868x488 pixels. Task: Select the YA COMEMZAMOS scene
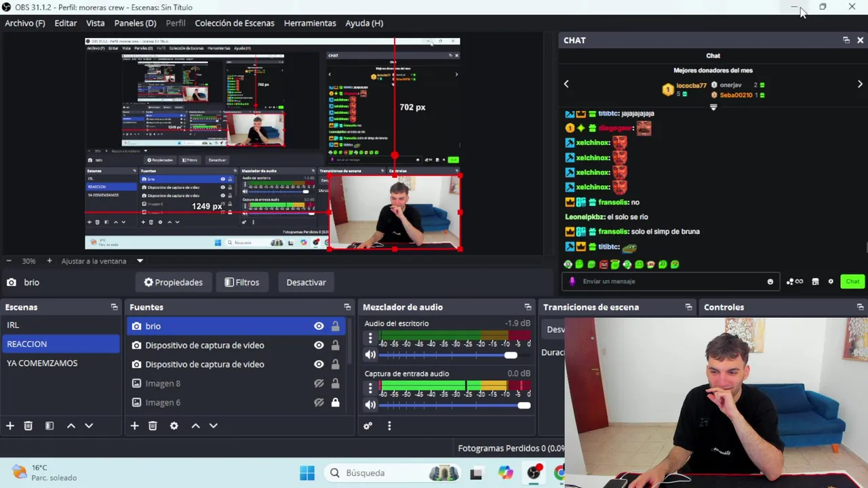pyautogui.click(x=61, y=363)
